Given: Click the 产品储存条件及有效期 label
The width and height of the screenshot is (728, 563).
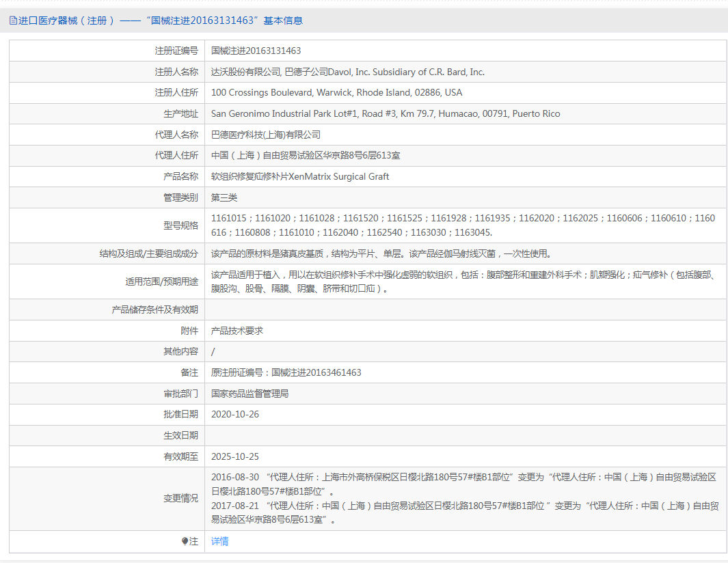Looking at the screenshot, I should coord(155,310).
